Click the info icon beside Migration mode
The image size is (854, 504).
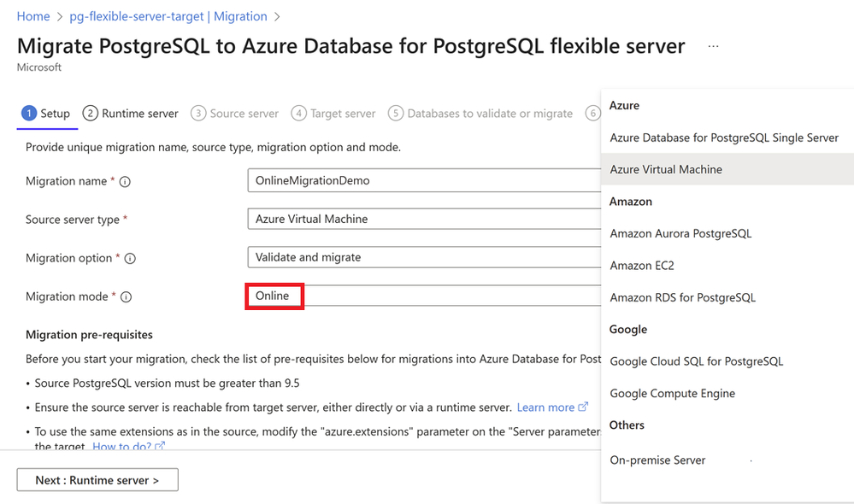click(x=126, y=297)
